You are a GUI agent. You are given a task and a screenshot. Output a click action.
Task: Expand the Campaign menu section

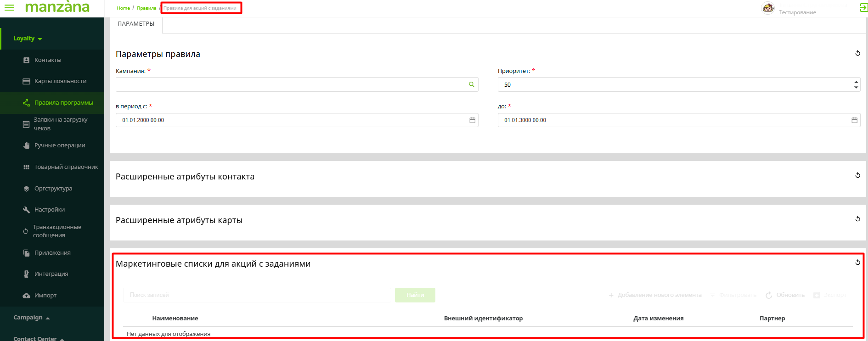click(x=31, y=318)
